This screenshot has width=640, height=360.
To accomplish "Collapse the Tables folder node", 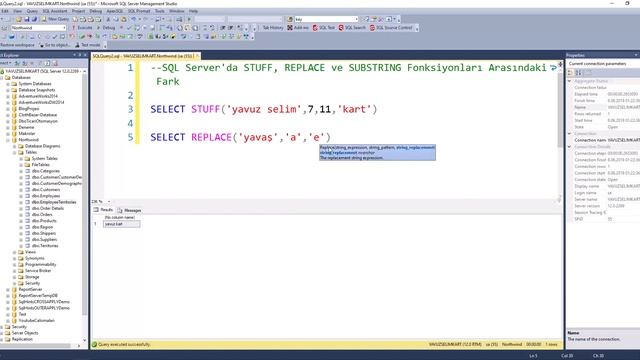I will click(14, 152).
